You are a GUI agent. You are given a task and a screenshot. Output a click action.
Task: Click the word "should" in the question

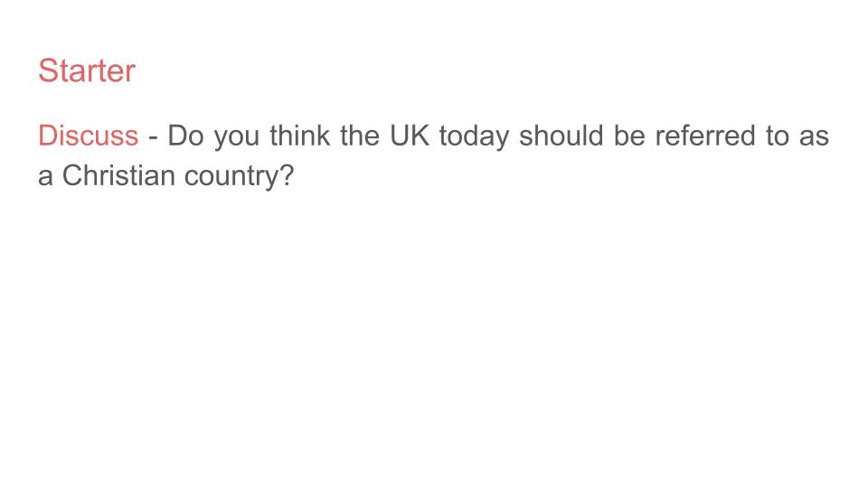click(x=561, y=136)
